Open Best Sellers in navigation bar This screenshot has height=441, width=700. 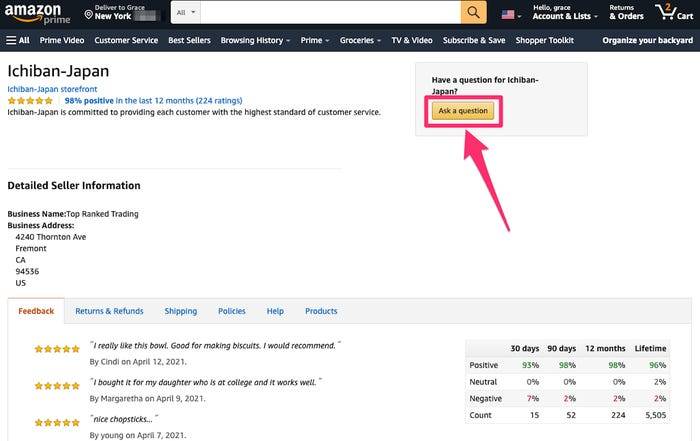(x=189, y=40)
